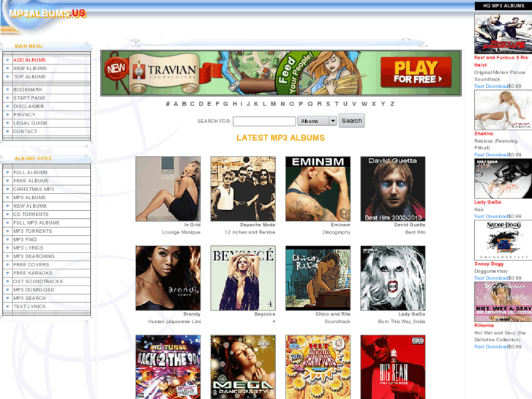Image resolution: width=532 pixels, height=399 pixels.
Task: Go to TOP ALBUMS
Action: tap(29, 77)
